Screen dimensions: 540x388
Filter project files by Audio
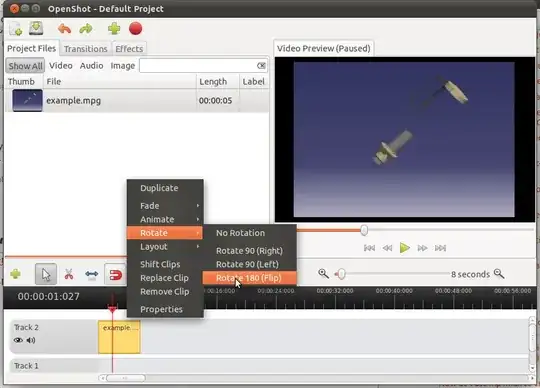[x=91, y=65]
